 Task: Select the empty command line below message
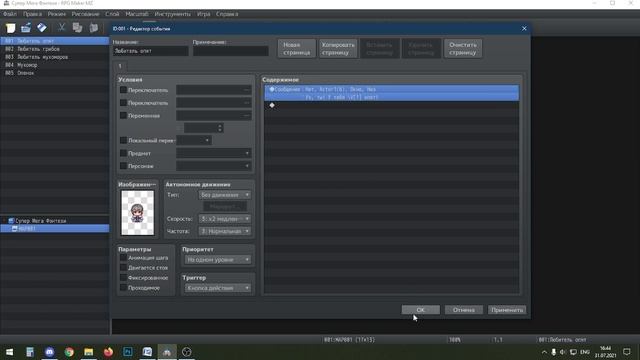pos(392,105)
